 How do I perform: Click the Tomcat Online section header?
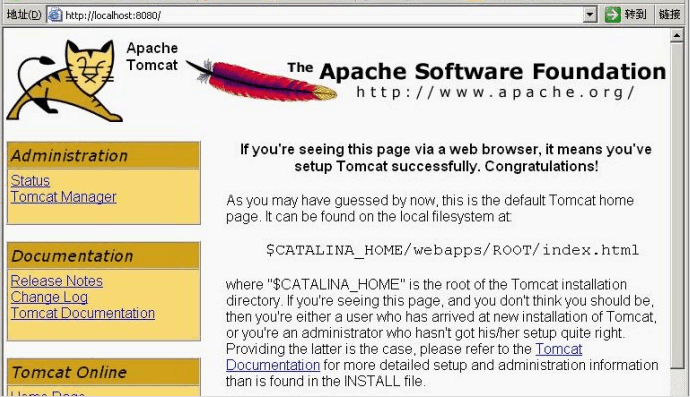coord(104,372)
